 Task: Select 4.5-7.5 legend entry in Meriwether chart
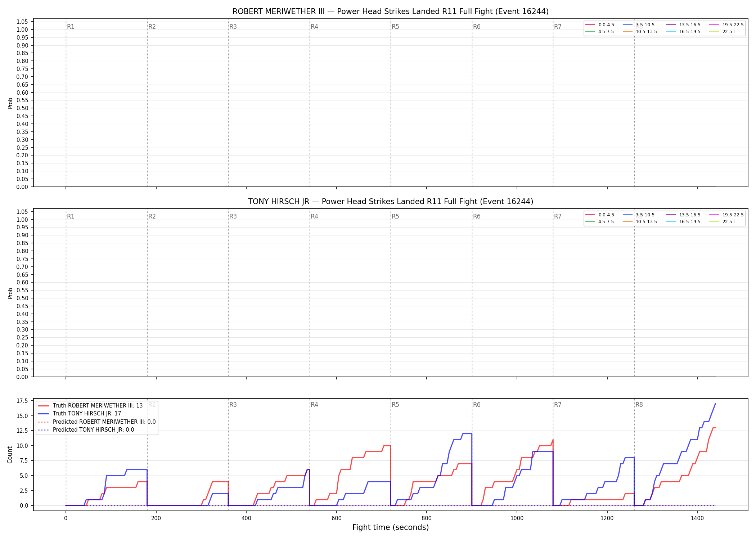point(600,32)
